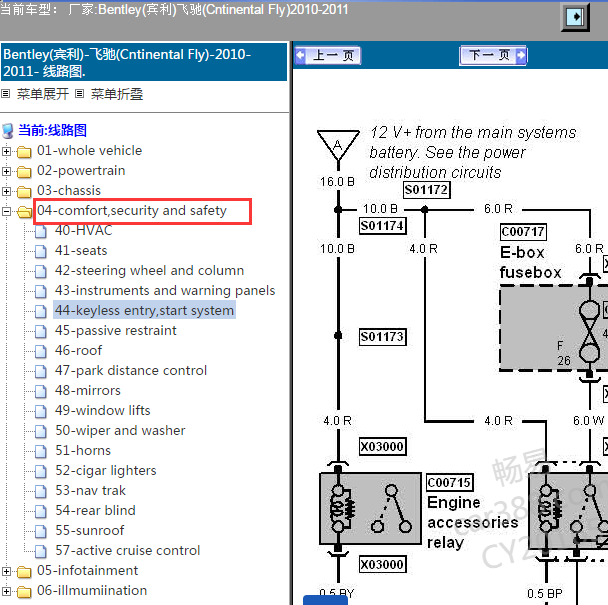Click the folder icon of 06-illmumiination

[x=24, y=591]
